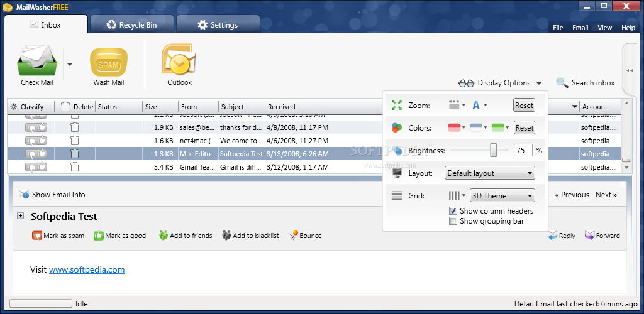Sort by the Status column
This screenshot has width=644, height=314.
[x=119, y=107]
